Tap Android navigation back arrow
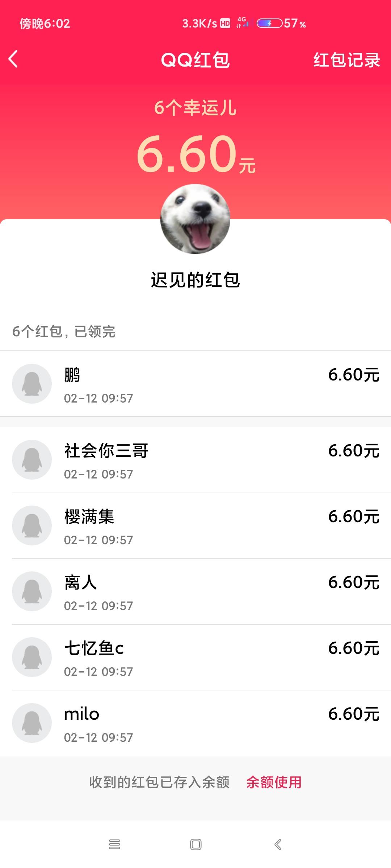This screenshot has width=391, height=868. pyautogui.click(x=278, y=844)
